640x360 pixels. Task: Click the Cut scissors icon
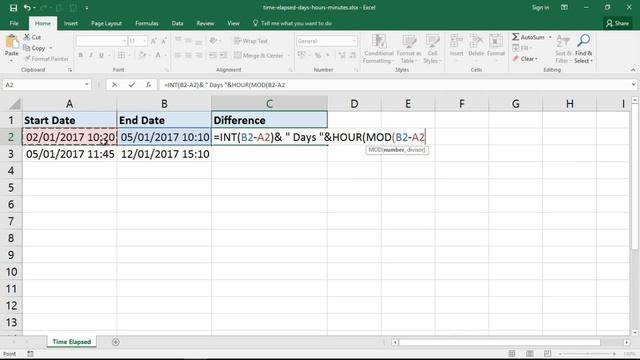point(27,37)
